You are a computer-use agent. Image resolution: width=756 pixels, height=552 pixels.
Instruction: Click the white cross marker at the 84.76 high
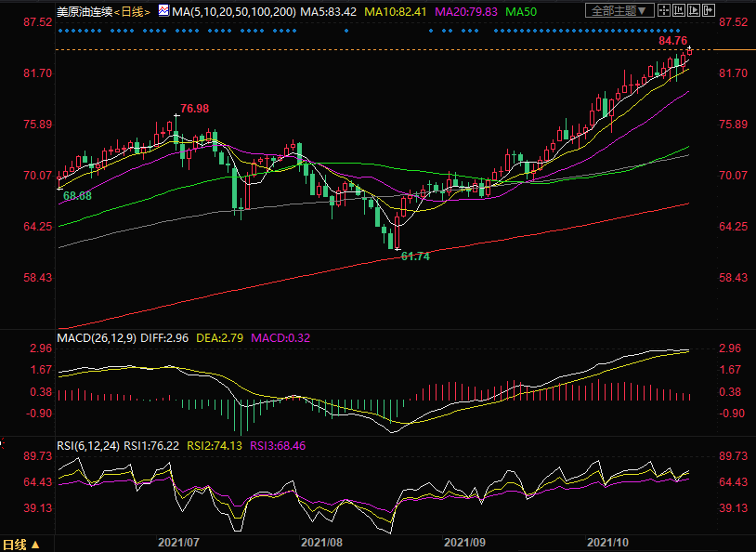(689, 49)
